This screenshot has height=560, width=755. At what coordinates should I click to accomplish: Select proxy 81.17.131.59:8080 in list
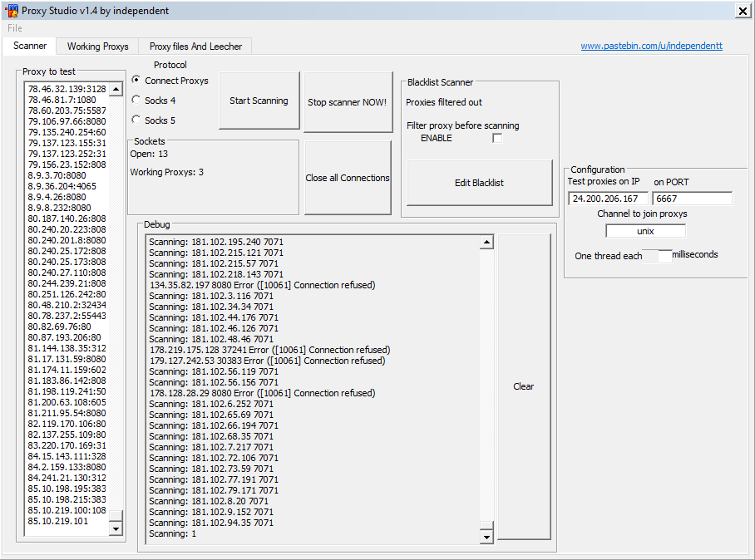67,359
